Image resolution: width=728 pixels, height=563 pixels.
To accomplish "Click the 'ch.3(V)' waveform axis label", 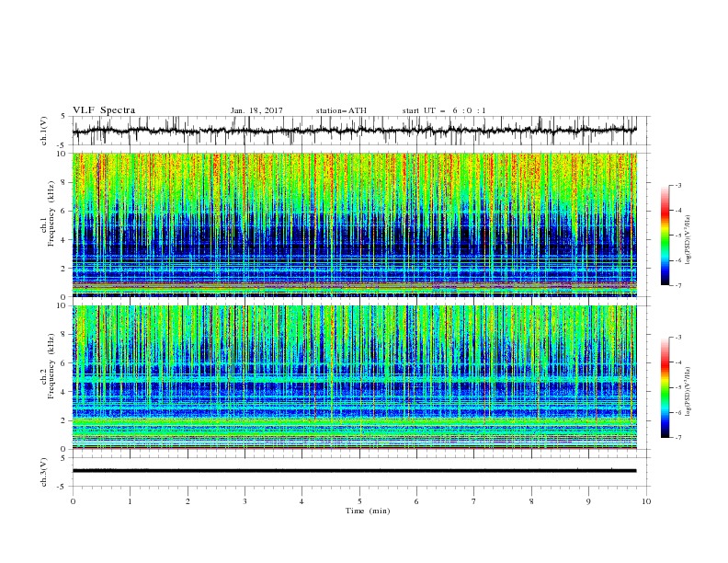I will pos(44,472).
